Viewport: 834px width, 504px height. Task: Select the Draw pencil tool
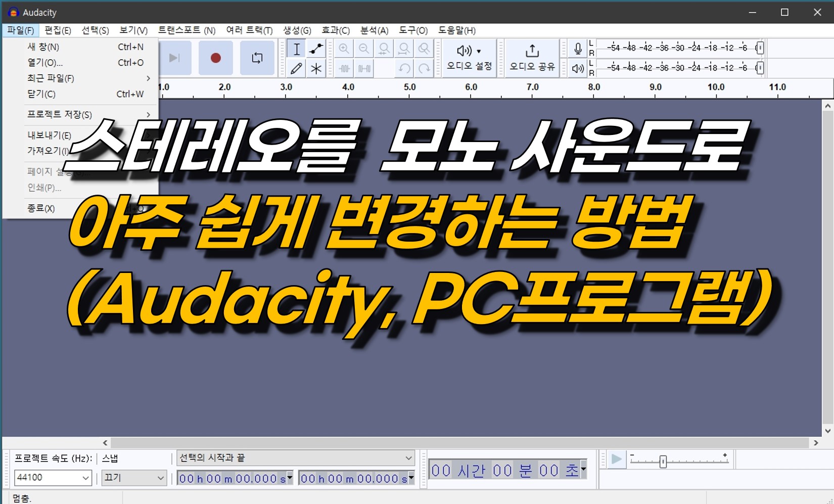(x=296, y=68)
